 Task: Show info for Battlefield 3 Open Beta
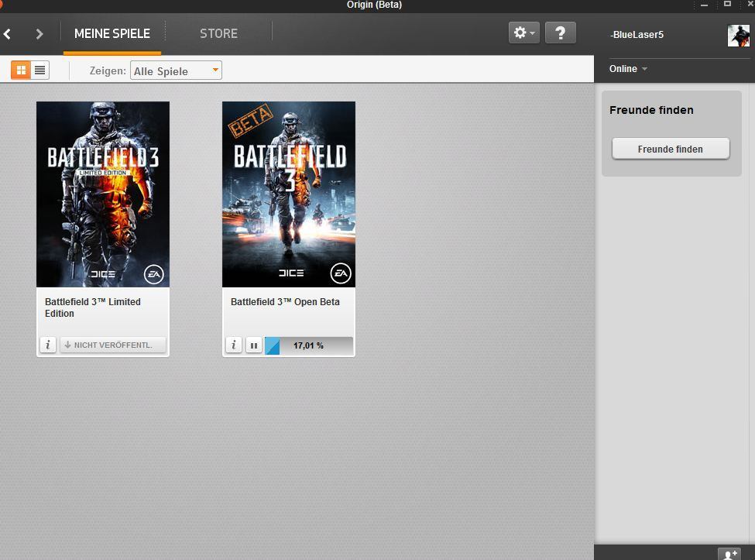click(x=234, y=345)
